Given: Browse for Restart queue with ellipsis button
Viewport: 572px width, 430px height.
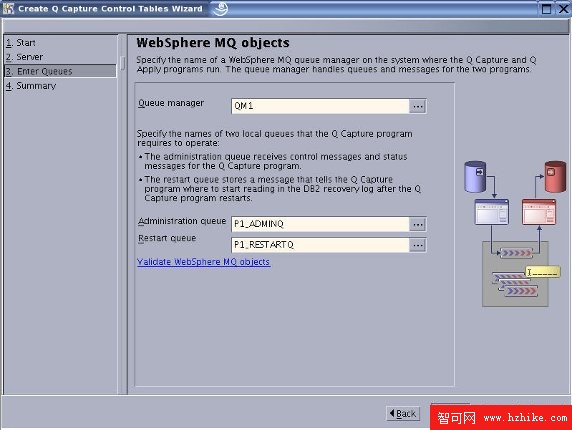Looking at the screenshot, I should click(x=418, y=245).
